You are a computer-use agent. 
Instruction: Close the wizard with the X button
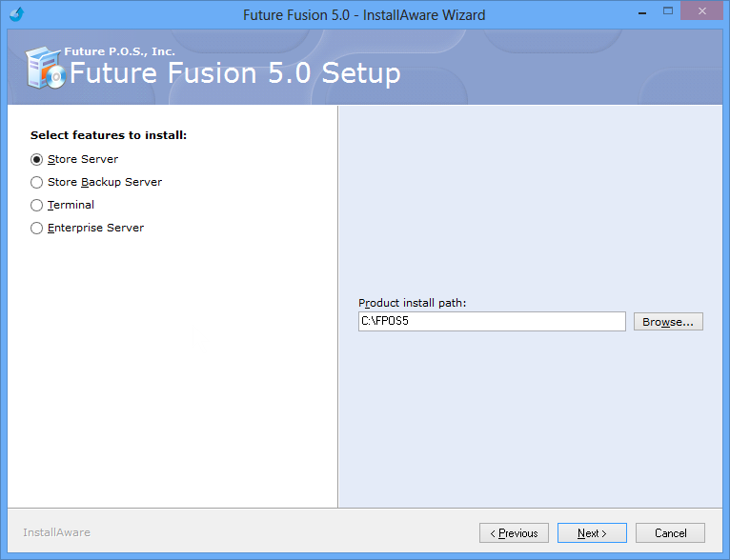click(702, 11)
